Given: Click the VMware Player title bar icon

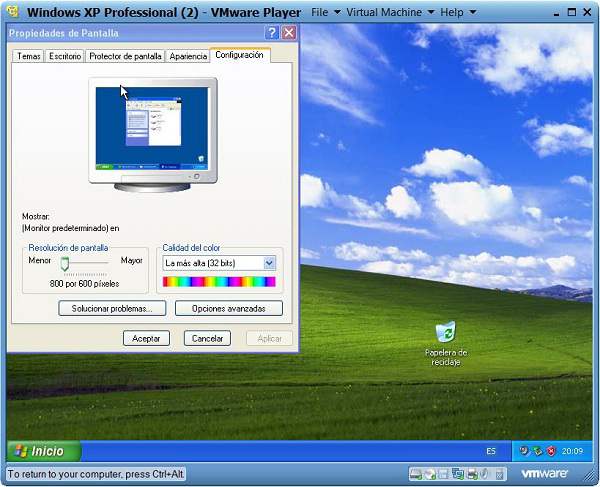Looking at the screenshot, I should tap(13, 11).
